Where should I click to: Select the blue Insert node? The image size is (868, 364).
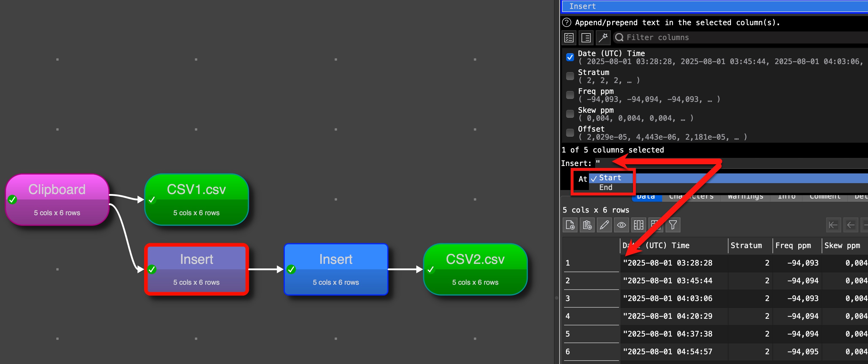(336, 269)
